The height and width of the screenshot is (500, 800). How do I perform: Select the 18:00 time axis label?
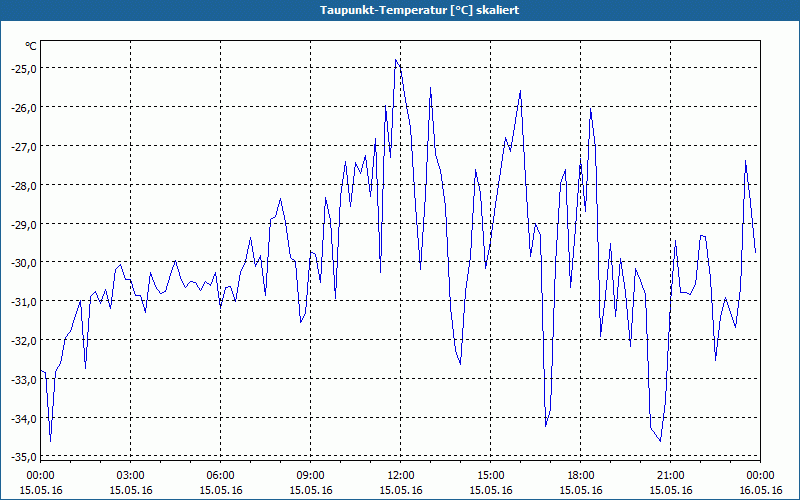(581, 476)
